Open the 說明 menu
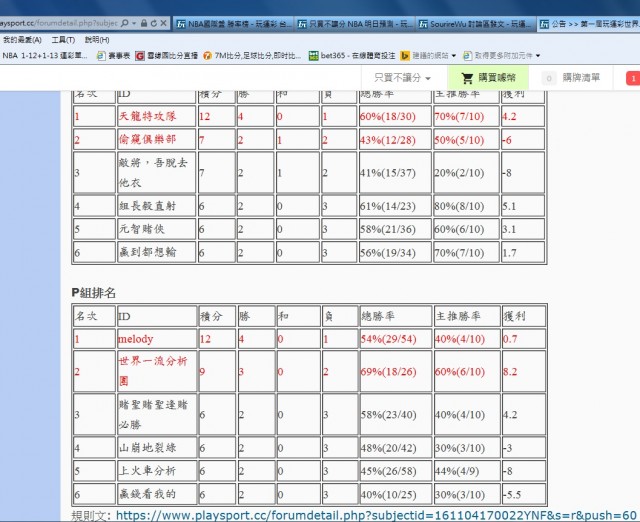Screen dimensions: 640x522 (x=97, y=39)
